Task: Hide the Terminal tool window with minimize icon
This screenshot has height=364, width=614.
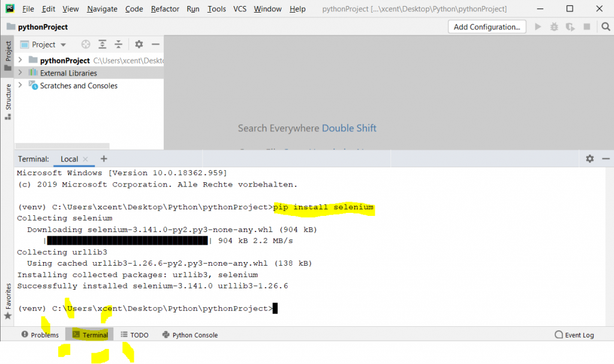Action: click(x=606, y=159)
